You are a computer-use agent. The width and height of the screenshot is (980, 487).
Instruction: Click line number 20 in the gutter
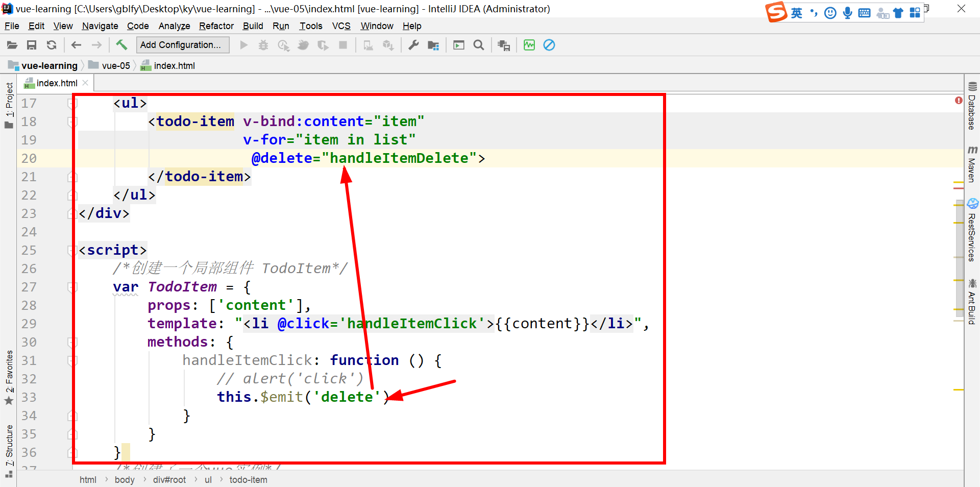(x=29, y=158)
